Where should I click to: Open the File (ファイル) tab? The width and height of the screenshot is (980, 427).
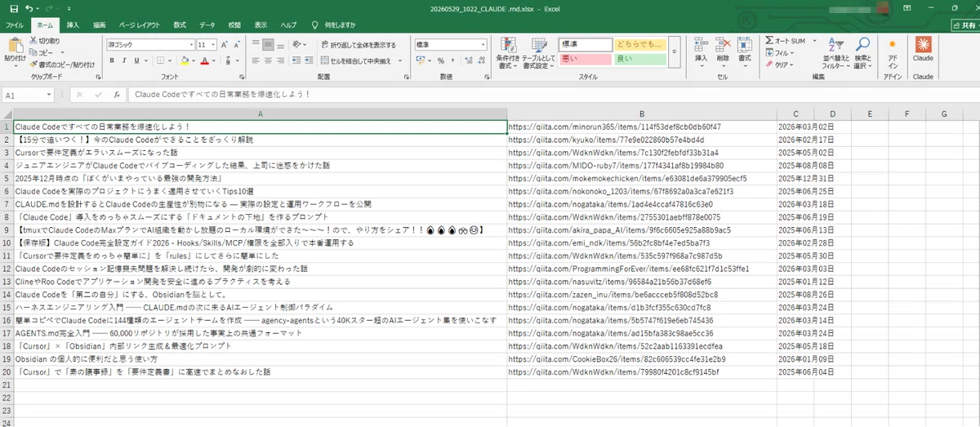pos(15,25)
